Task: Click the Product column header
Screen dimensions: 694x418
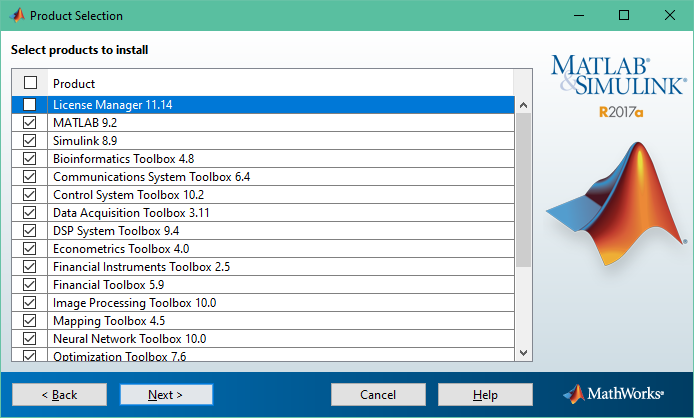Action: [x=74, y=84]
